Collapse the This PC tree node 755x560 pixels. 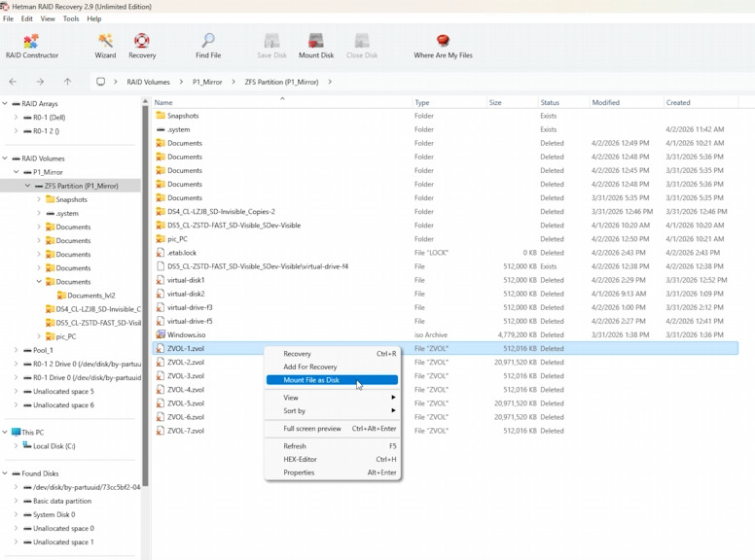click(x=5, y=432)
